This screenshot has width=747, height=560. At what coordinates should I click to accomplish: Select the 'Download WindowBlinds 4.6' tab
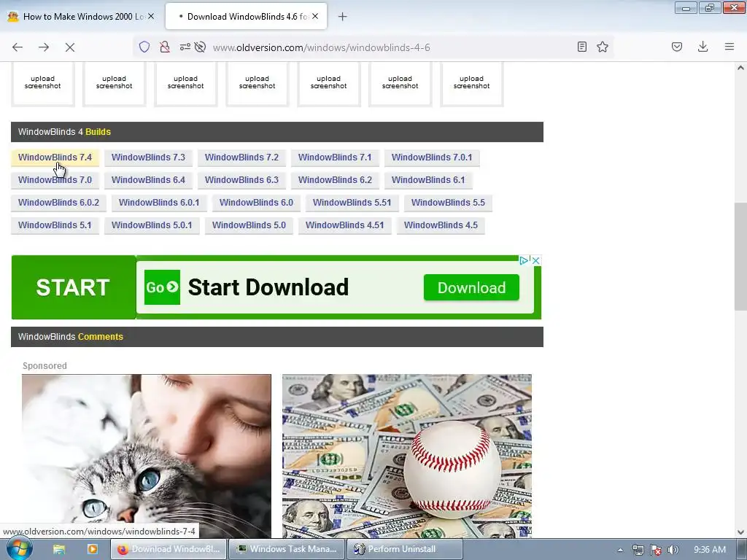click(x=246, y=17)
